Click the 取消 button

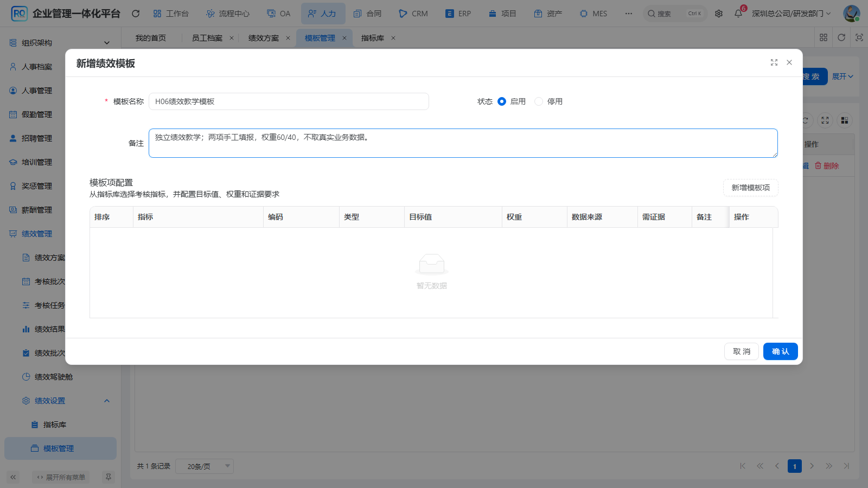point(742,351)
